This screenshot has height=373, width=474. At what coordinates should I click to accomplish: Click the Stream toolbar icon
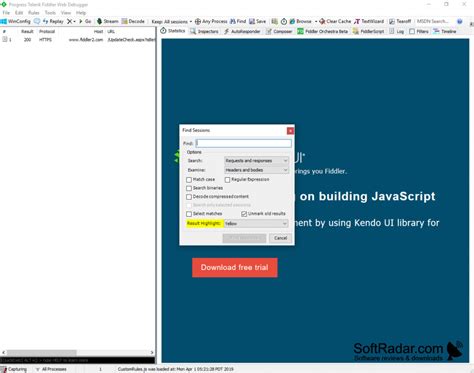pos(99,21)
